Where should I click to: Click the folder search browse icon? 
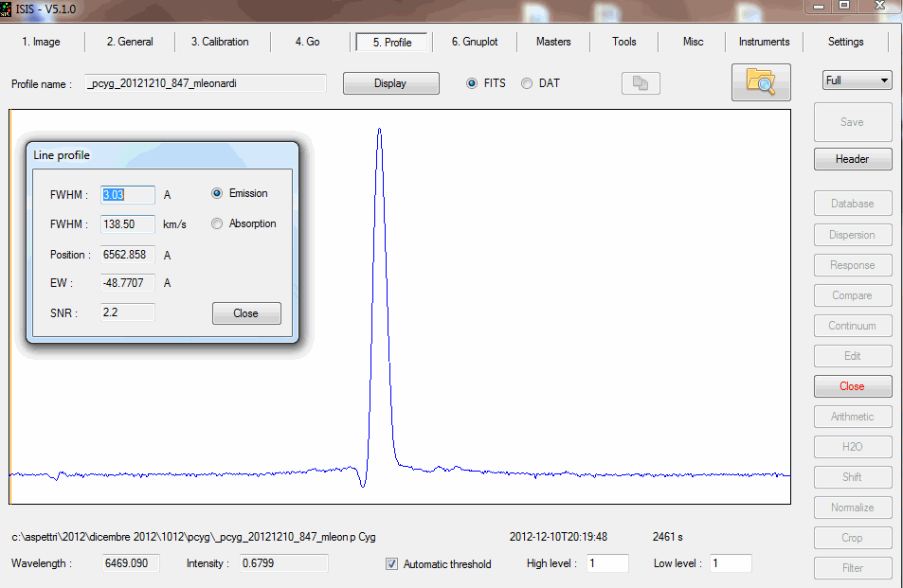coord(761,82)
